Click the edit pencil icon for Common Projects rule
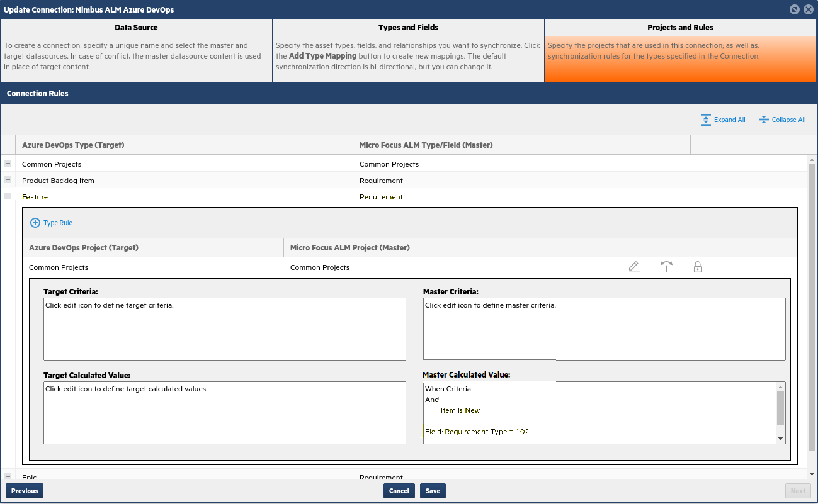This screenshot has height=504, width=818. tap(634, 267)
